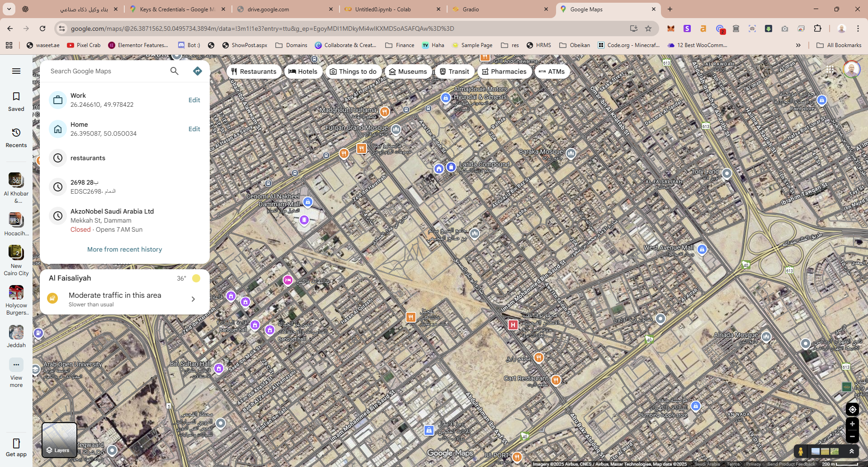
Task: Zoom in with the plus button
Action: coord(852,424)
